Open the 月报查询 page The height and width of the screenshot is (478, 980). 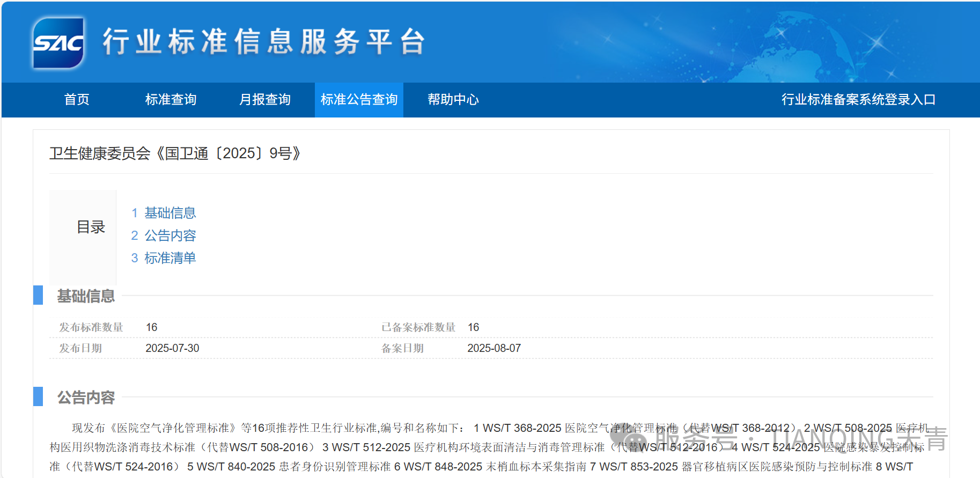(264, 100)
